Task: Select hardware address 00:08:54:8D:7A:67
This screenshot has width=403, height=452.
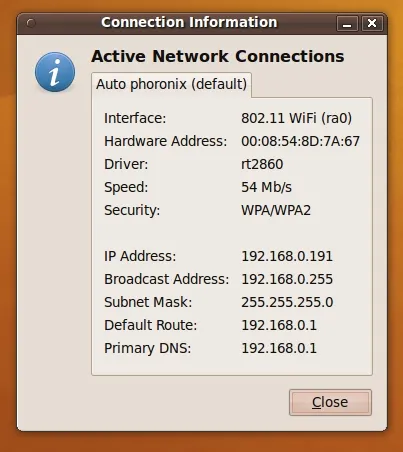Action: [x=300, y=141]
